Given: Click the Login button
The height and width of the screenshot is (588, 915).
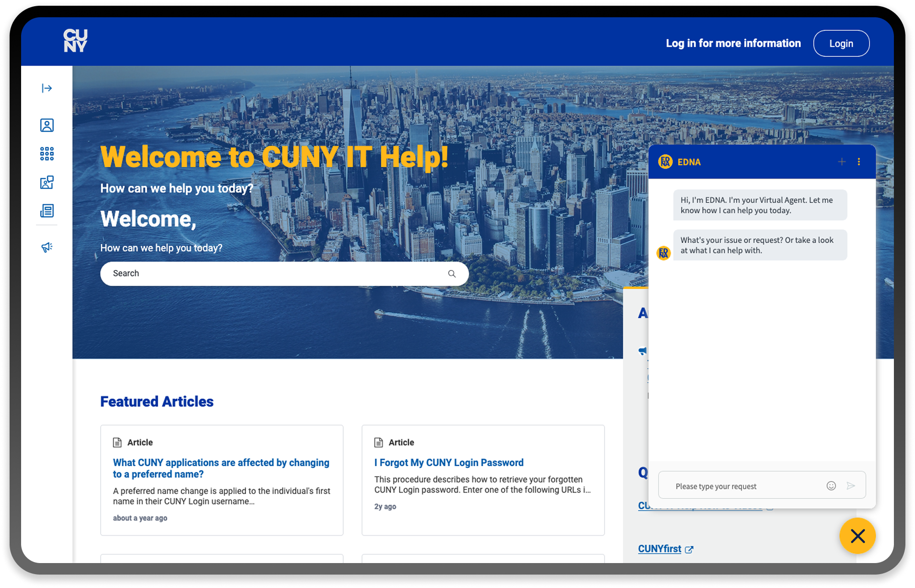Looking at the screenshot, I should (841, 43).
